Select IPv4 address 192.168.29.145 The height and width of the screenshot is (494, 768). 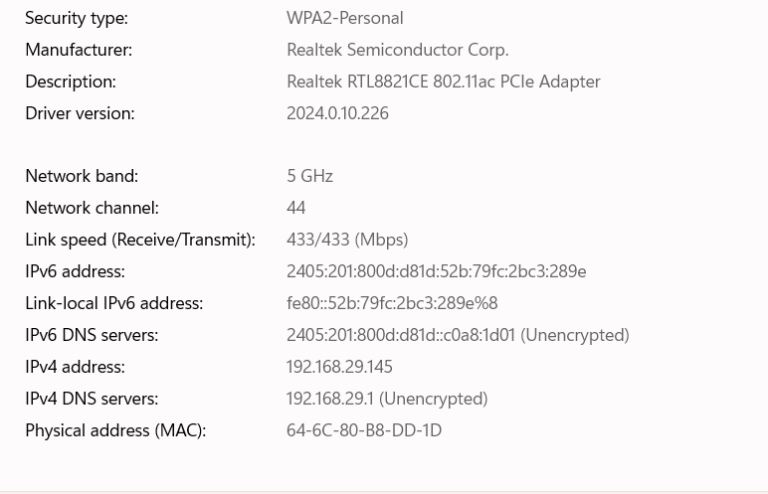(x=339, y=367)
